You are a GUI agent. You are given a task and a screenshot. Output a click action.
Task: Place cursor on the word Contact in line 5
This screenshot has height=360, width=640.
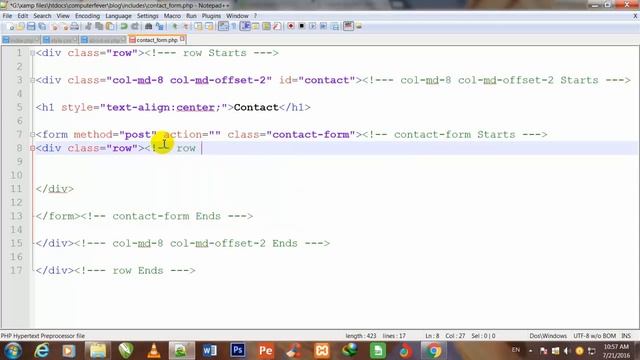click(256, 107)
